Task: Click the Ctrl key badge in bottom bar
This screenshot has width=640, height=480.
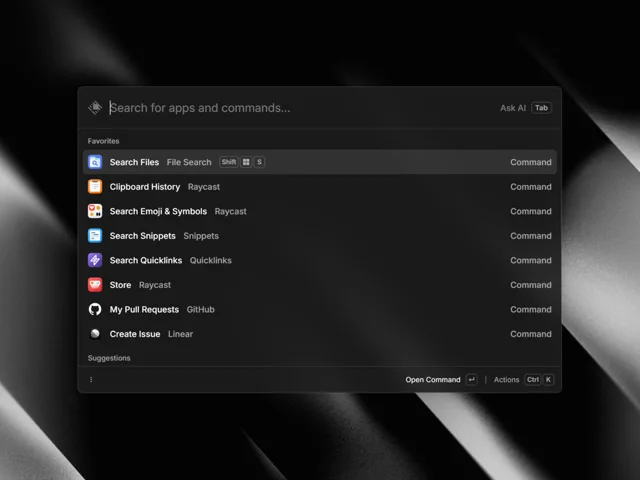Action: (533, 380)
